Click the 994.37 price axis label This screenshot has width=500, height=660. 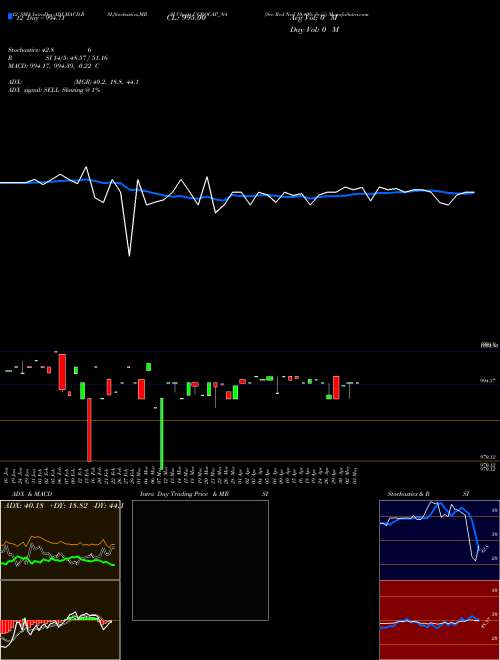(489, 380)
